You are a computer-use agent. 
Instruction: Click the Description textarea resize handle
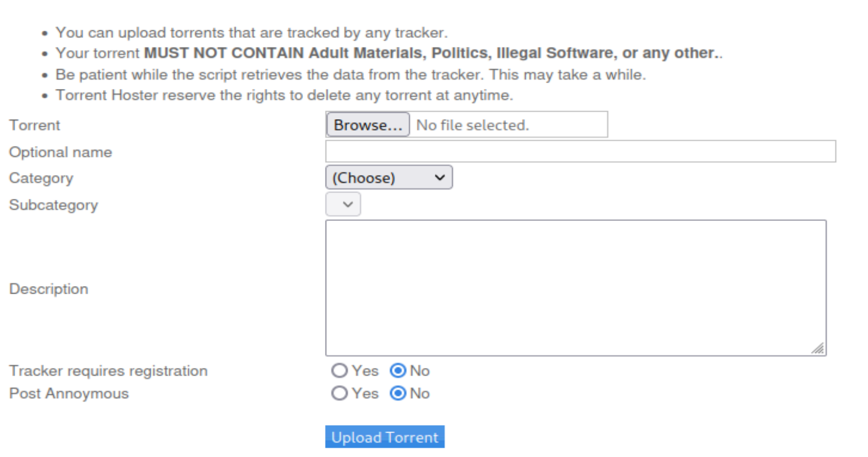(818, 348)
